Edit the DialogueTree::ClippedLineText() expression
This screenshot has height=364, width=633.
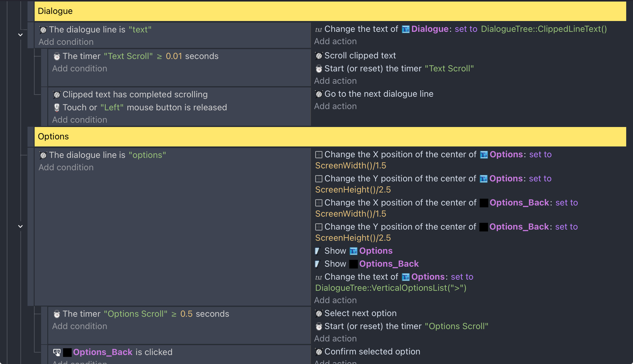click(x=544, y=29)
